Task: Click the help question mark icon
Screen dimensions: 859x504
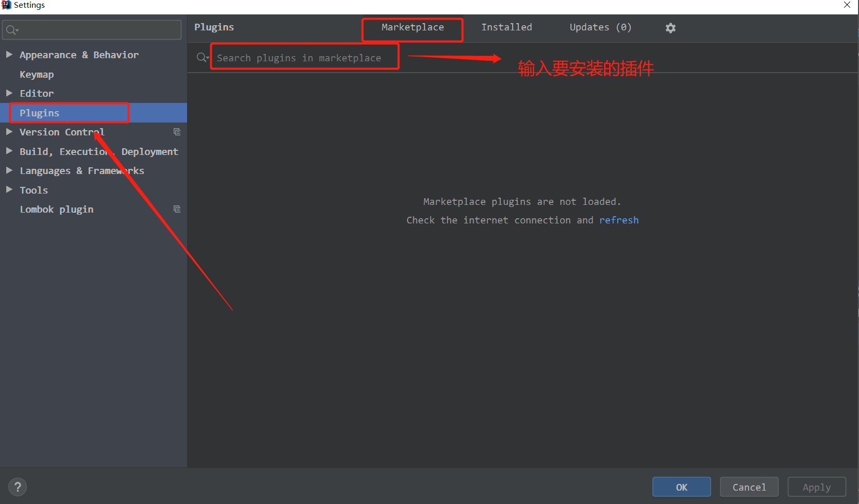Action: point(17,486)
